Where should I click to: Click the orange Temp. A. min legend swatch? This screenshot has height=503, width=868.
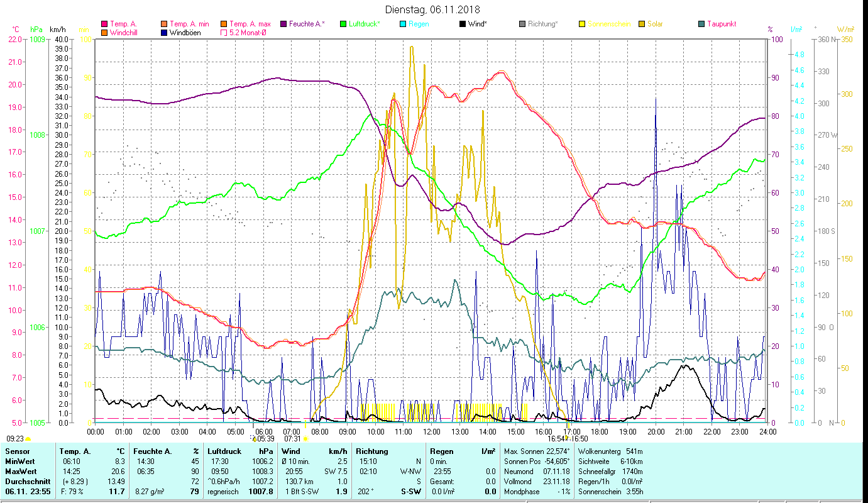(x=165, y=25)
